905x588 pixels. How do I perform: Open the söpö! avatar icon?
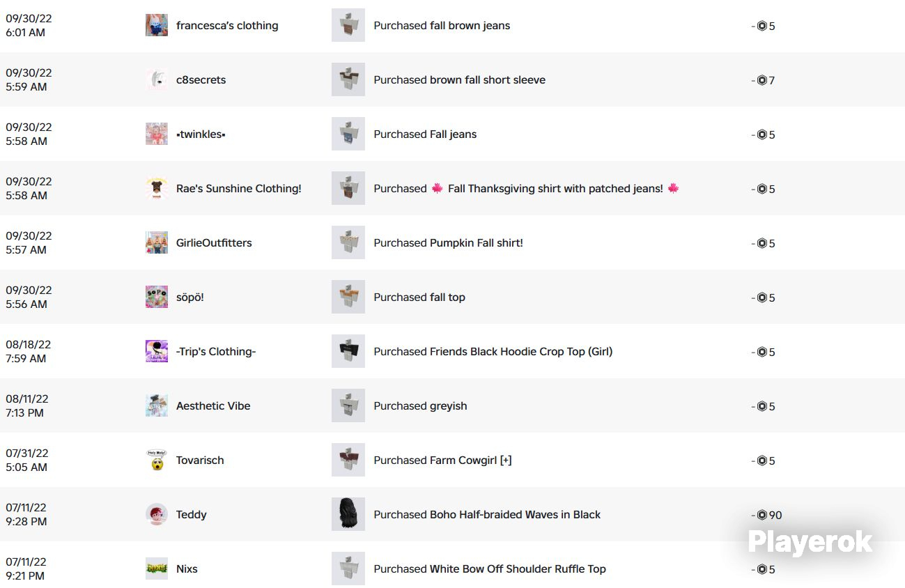pyautogui.click(x=157, y=297)
